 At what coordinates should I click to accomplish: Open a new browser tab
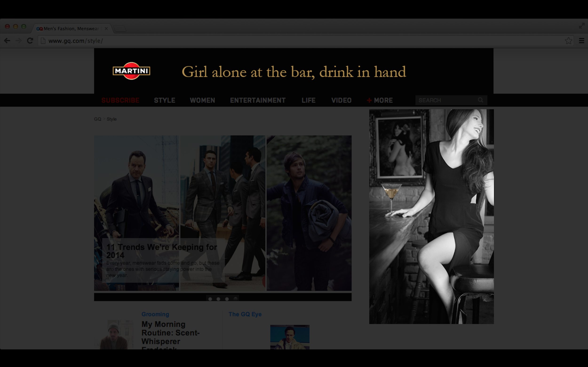pyautogui.click(x=120, y=29)
